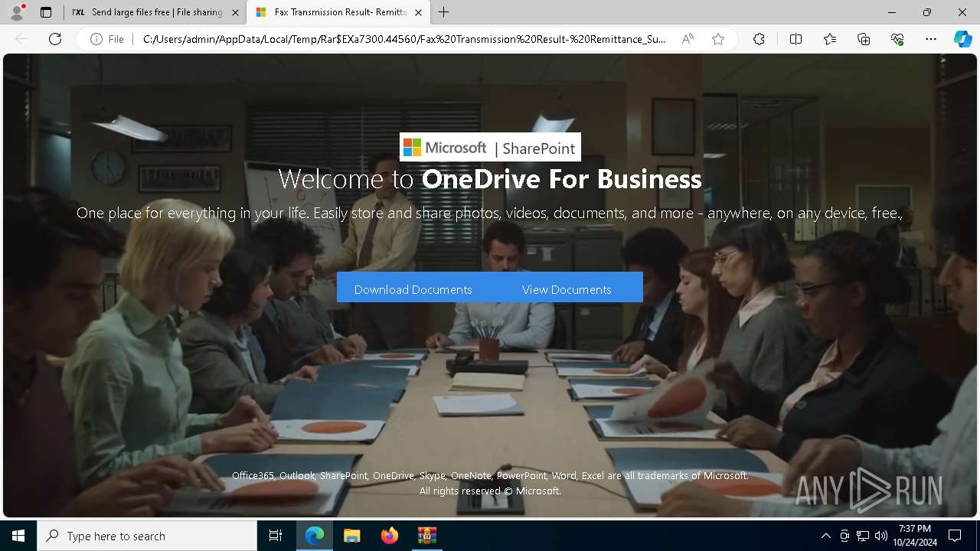980x551 pixels.
Task: Open the notification center
Action: coord(955,536)
